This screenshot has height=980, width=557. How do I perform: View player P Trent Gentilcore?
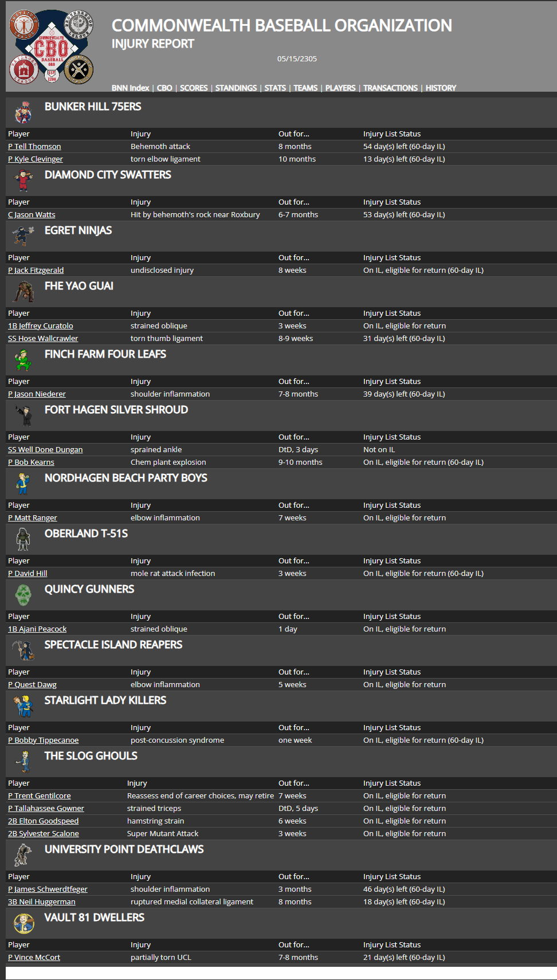pos(40,796)
